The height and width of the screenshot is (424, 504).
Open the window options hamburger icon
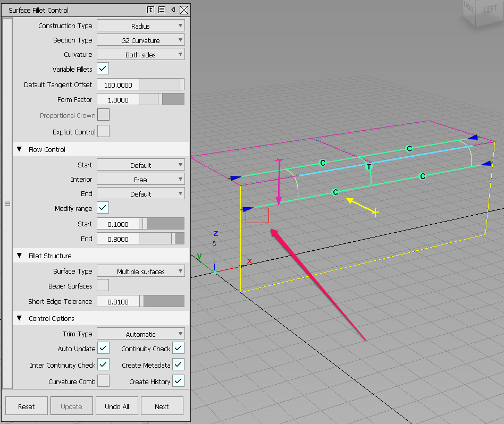[163, 10]
